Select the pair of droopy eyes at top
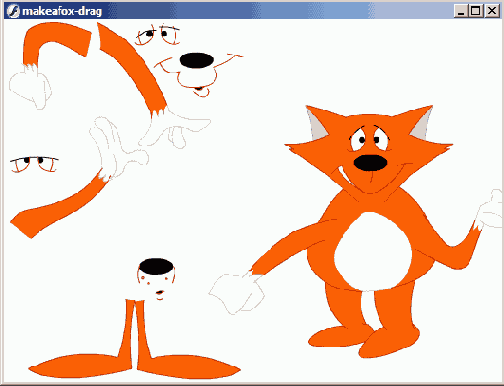504x386 pixels. point(158,35)
